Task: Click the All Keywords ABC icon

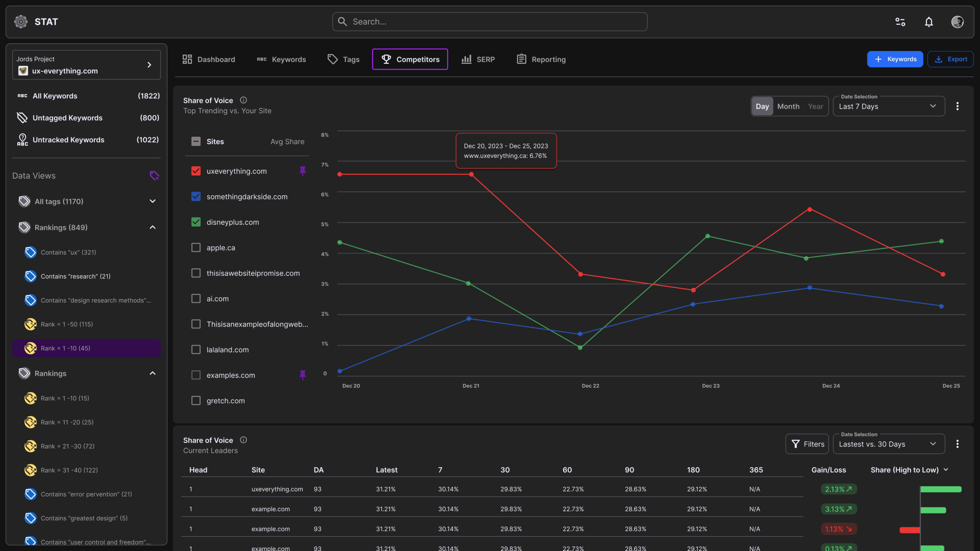Action: pos(22,96)
